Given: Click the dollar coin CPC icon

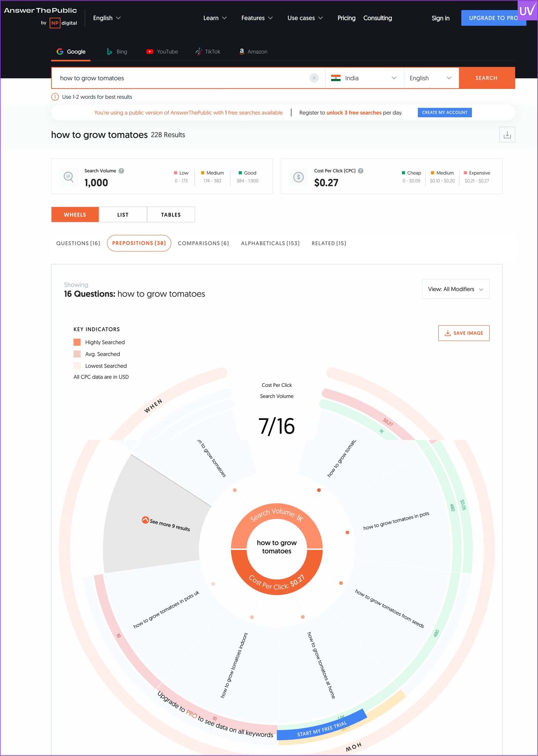Looking at the screenshot, I should point(298,177).
